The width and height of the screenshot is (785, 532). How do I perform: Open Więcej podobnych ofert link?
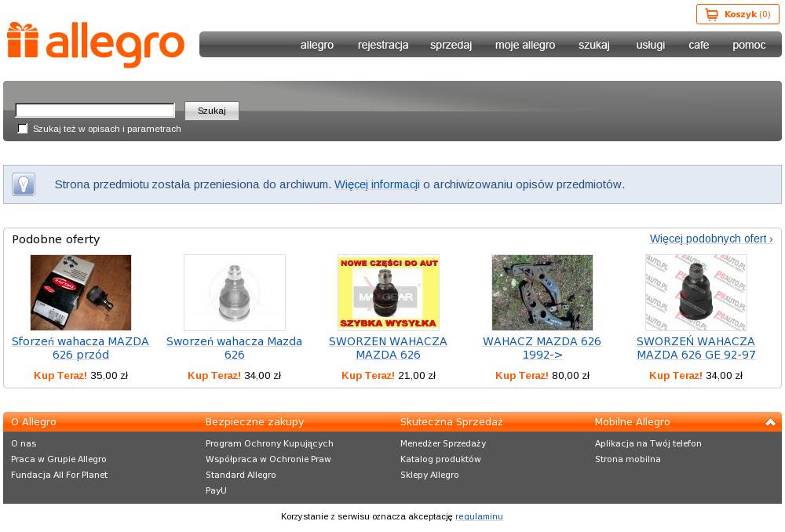711,239
